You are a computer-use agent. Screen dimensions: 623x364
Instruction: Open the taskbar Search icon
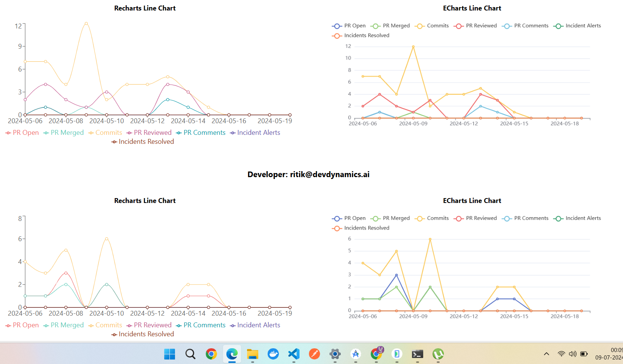pos(190,354)
